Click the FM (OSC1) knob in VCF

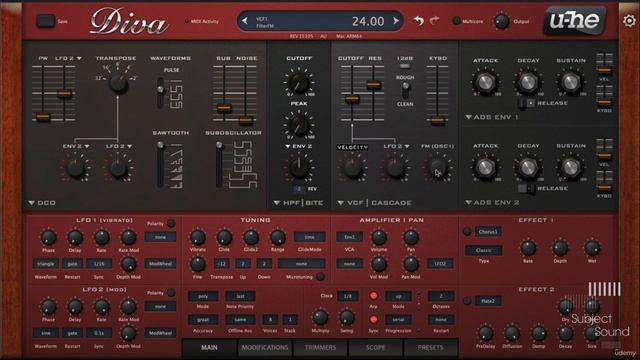tap(437, 168)
